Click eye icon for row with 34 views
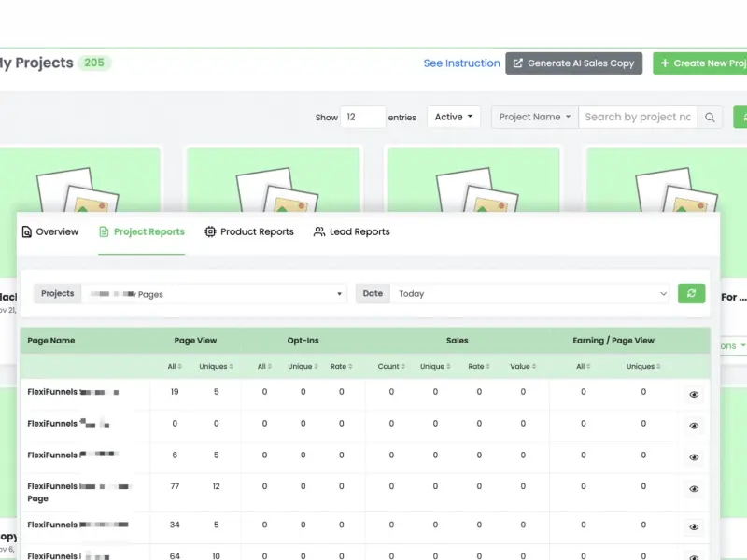 click(694, 527)
